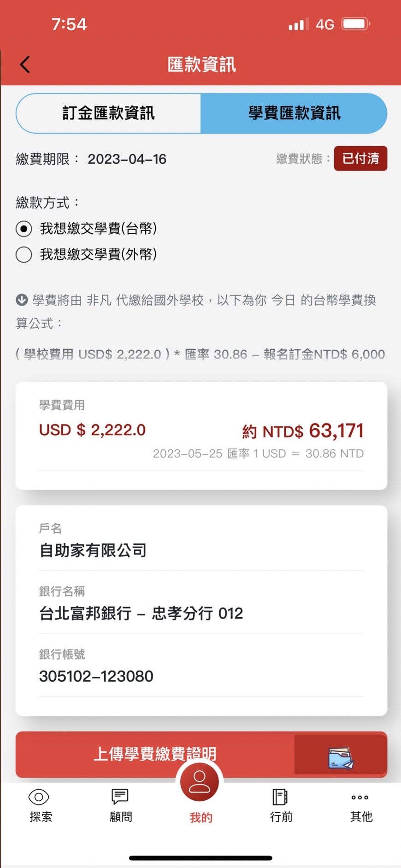This screenshot has height=868, width=401.
Task: Tap the bank account number 305102-123080
Action: click(x=96, y=676)
